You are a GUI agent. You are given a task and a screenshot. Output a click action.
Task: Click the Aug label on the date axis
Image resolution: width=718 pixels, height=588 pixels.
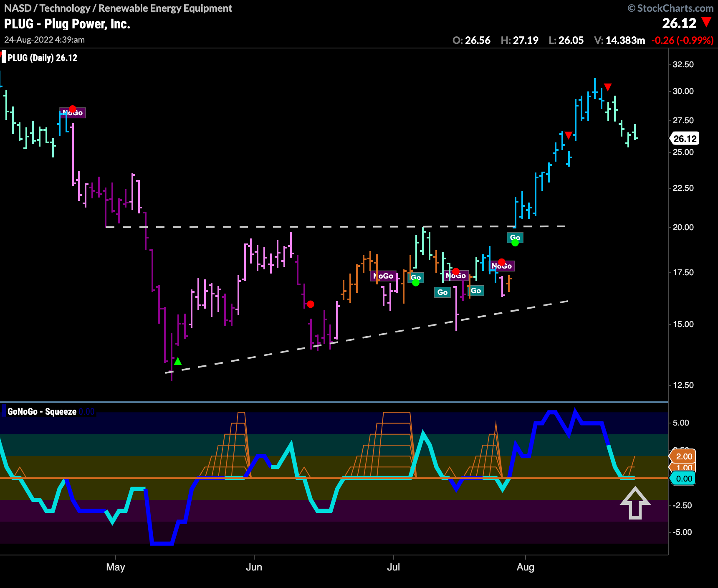pyautogui.click(x=526, y=567)
